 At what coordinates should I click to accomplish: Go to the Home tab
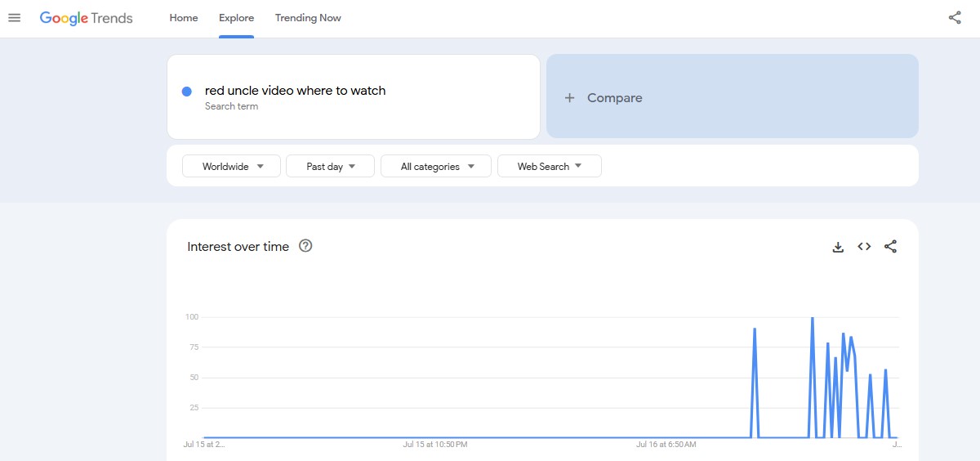(x=184, y=18)
